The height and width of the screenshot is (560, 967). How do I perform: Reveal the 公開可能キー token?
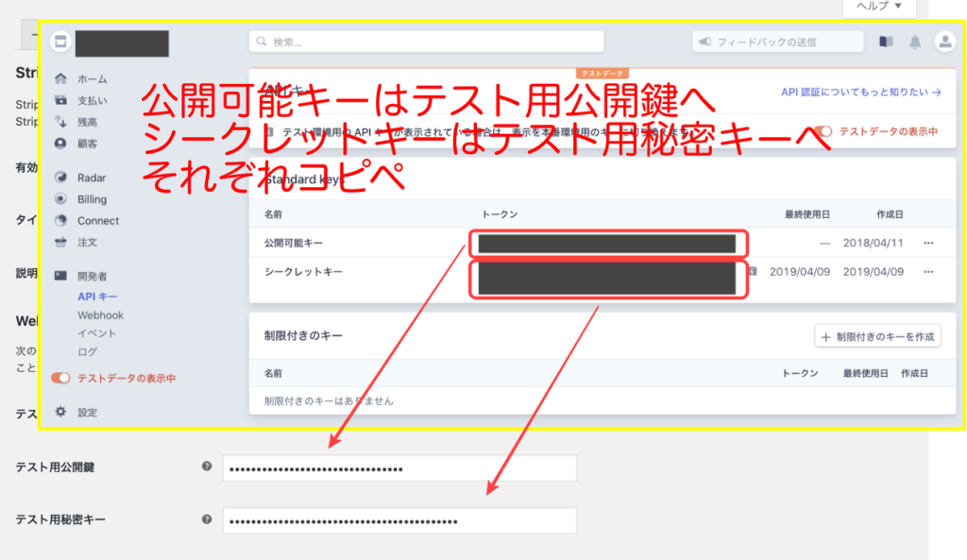click(607, 244)
